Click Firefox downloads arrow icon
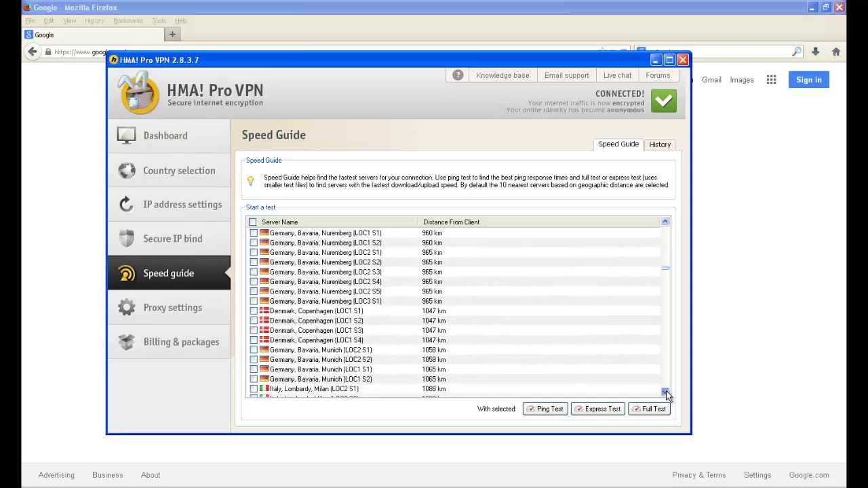This screenshot has width=868, height=488. tap(815, 52)
